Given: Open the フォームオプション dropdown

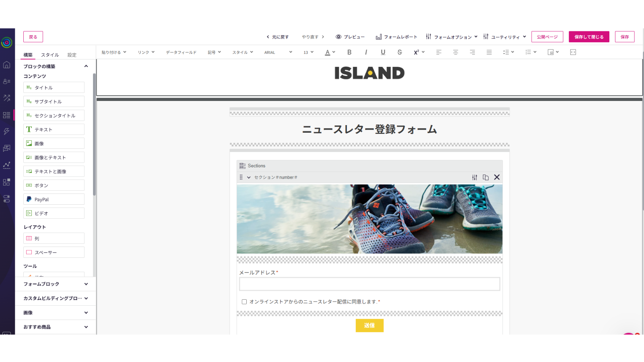Looking at the screenshot, I should click(452, 37).
